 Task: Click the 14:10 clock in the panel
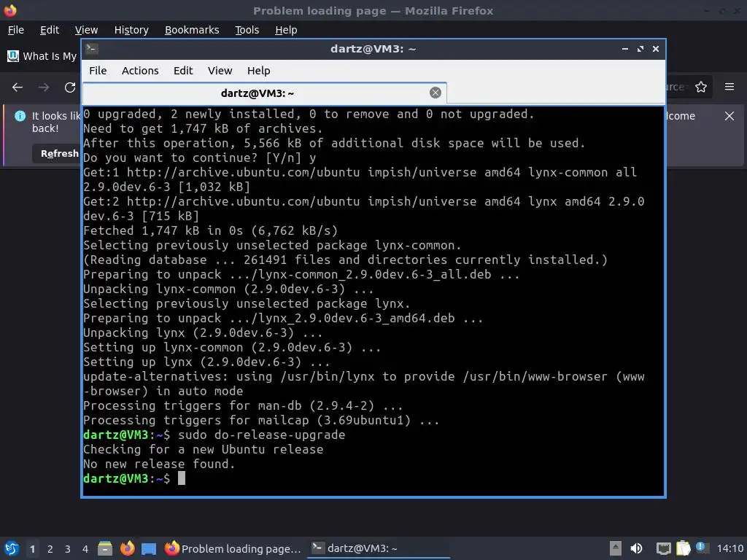730,548
